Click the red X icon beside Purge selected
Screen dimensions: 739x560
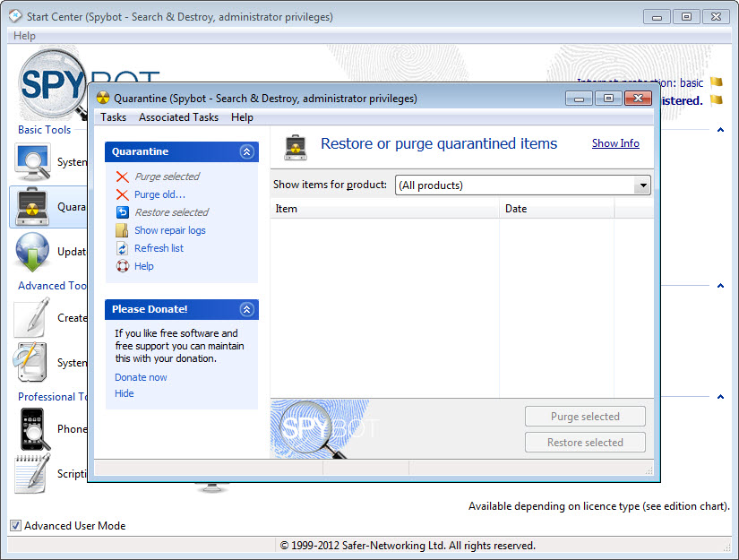pos(122,177)
